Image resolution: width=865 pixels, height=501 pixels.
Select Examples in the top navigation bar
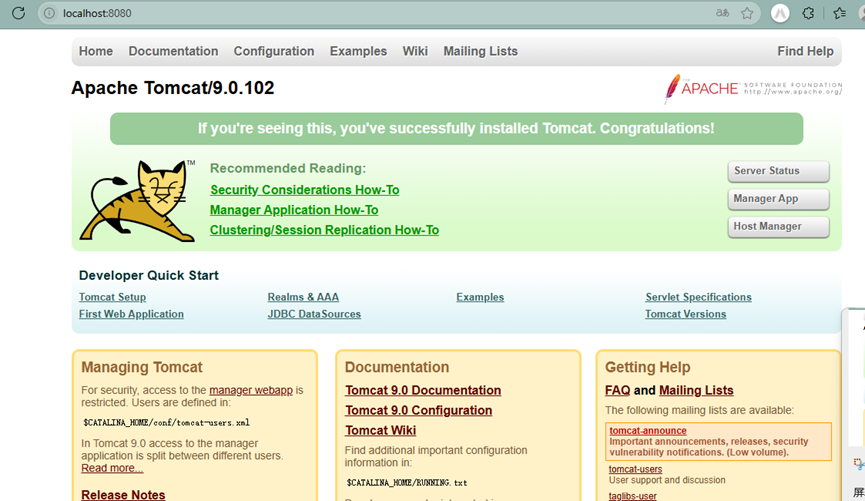point(358,51)
